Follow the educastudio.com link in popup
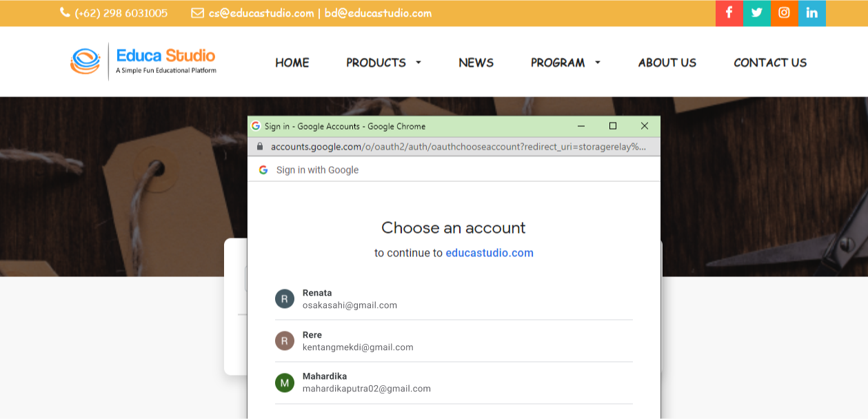Viewport: 868px width, 419px height. point(489,253)
